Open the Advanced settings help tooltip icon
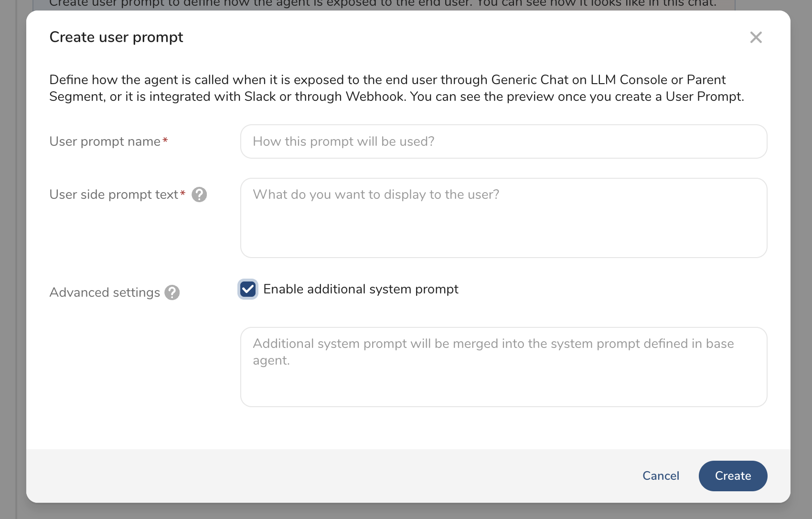This screenshot has height=519, width=812. tap(172, 292)
